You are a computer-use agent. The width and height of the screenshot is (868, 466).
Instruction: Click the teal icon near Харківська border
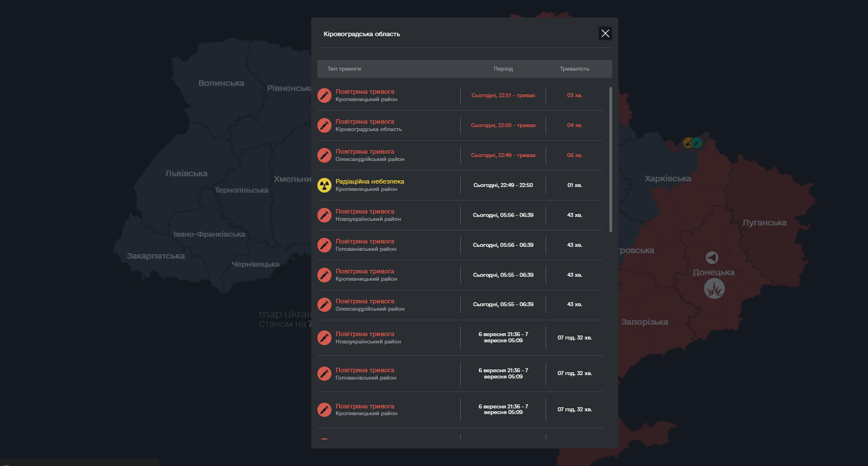pos(697,142)
